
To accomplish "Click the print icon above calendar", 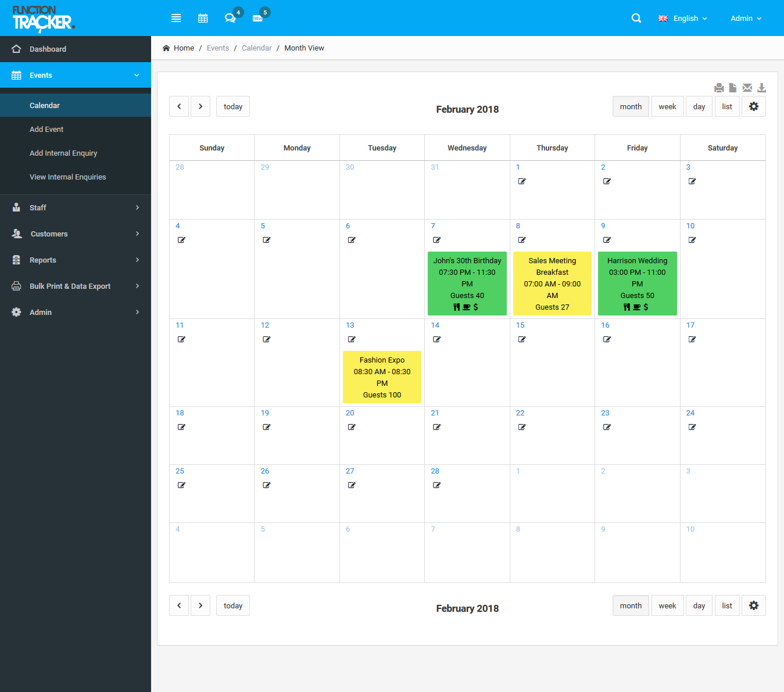I will [x=719, y=88].
